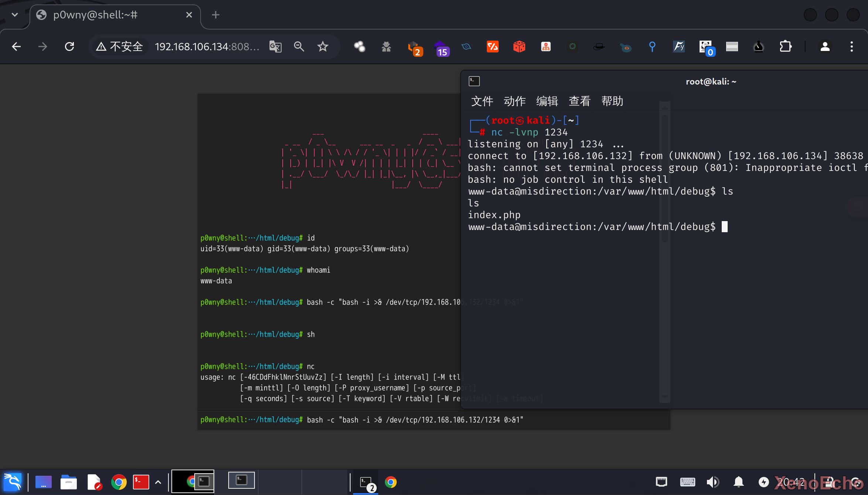Open the 编辑 menu in terminal
Image resolution: width=868 pixels, height=495 pixels.
547,101
